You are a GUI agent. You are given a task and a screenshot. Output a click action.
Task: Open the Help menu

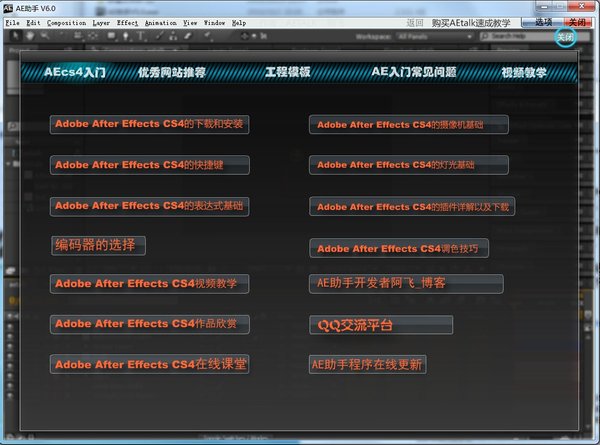coord(239,23)
